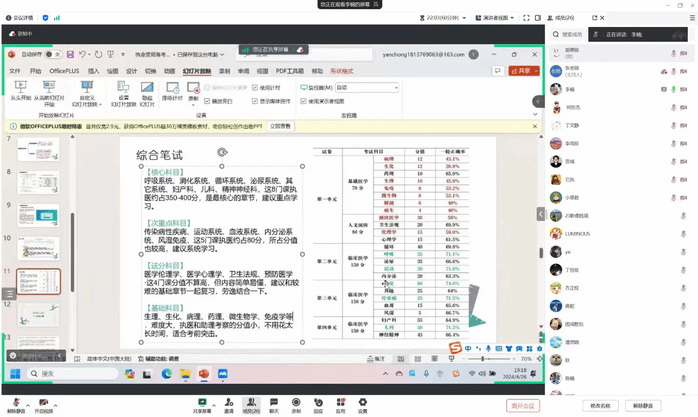Switch to the 设计 ribbon tab
The height and width of the screenshot is (417, 698).
[130, 71]
